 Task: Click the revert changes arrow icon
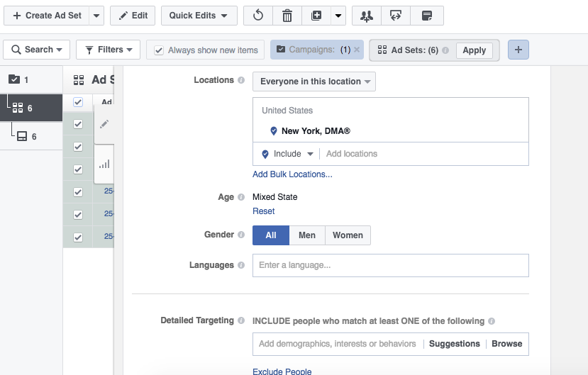(x=258, y=16)
